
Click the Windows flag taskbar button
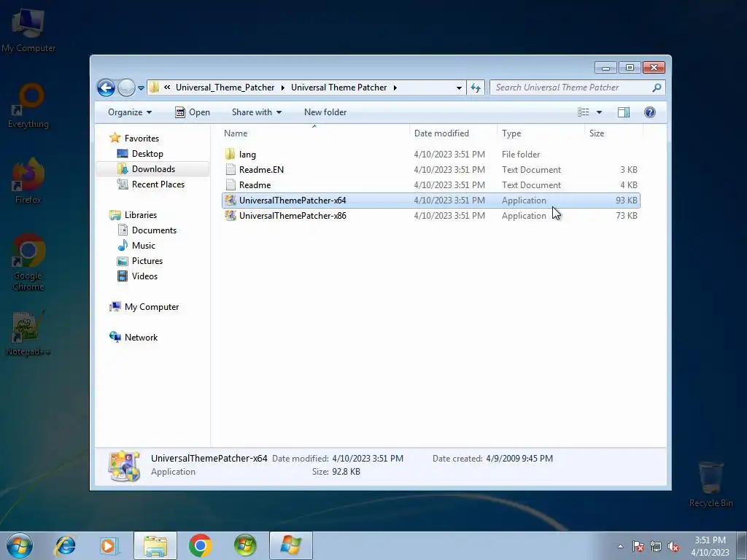291,545
